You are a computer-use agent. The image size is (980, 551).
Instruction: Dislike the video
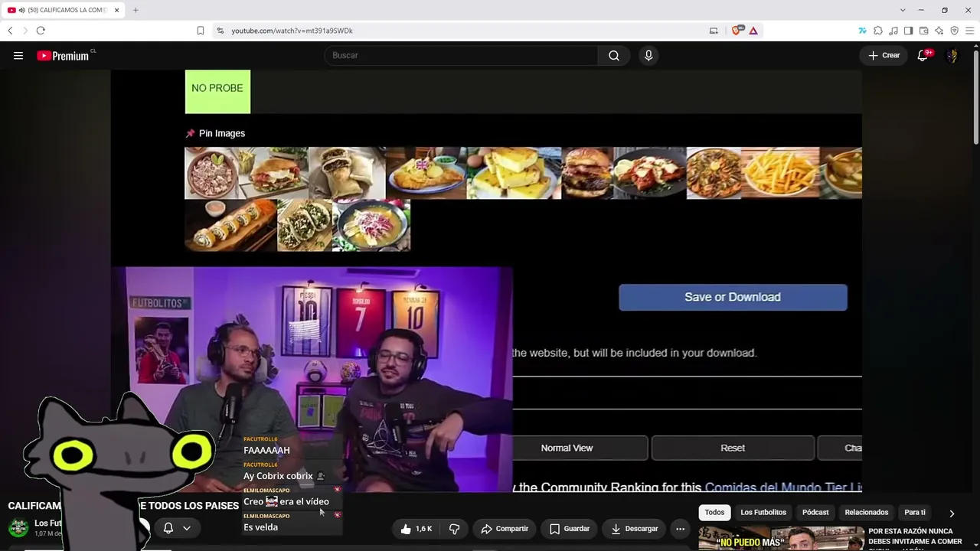[x=454, y=528]
